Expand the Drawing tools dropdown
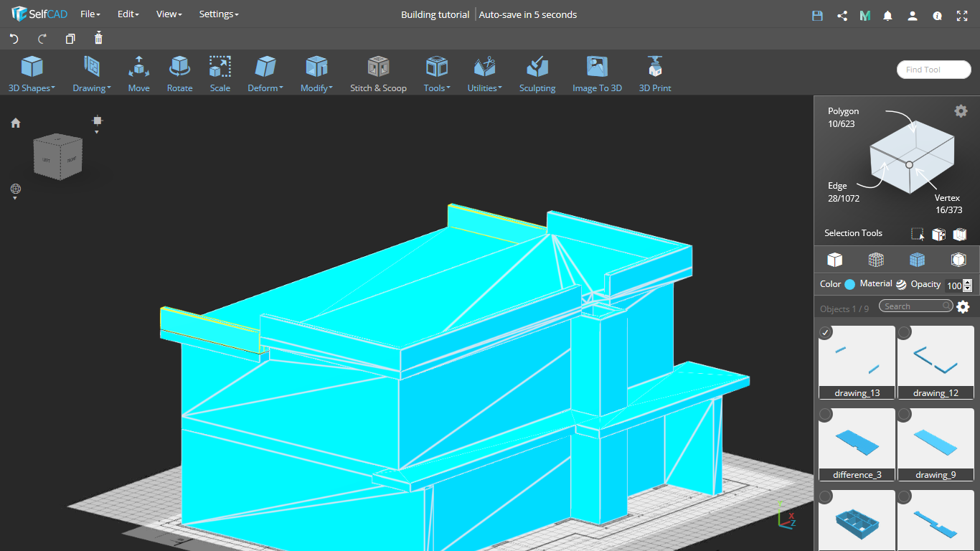The width and height of the screenshot is (980, 551). pos(91,74)
